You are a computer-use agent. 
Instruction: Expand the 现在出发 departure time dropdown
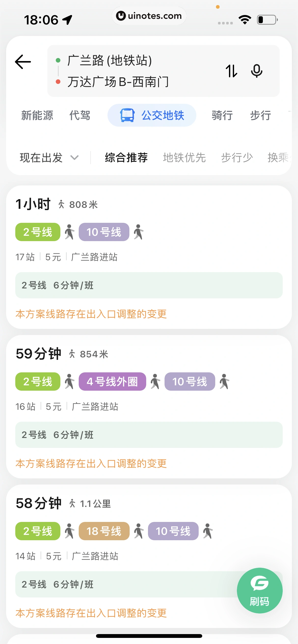[x=41, y=158]
